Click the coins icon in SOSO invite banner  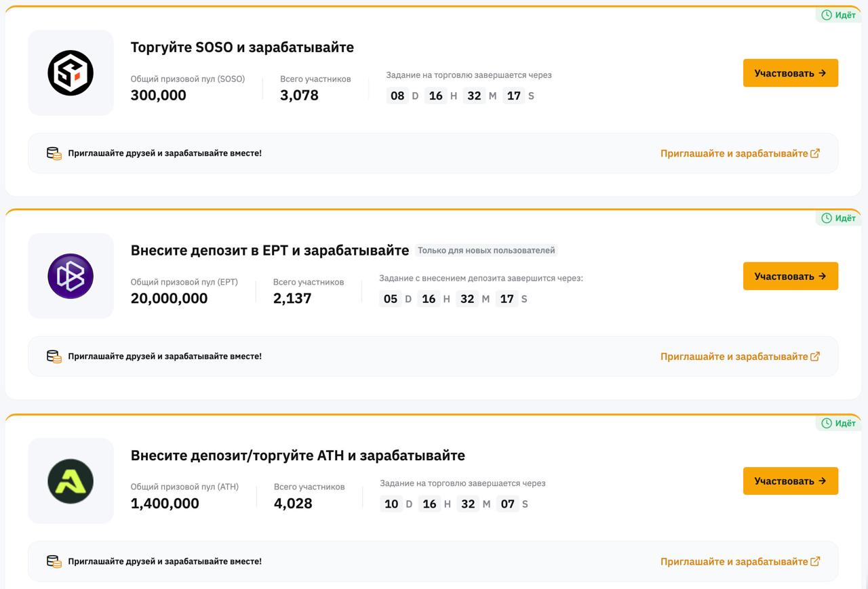pos(54,153)
